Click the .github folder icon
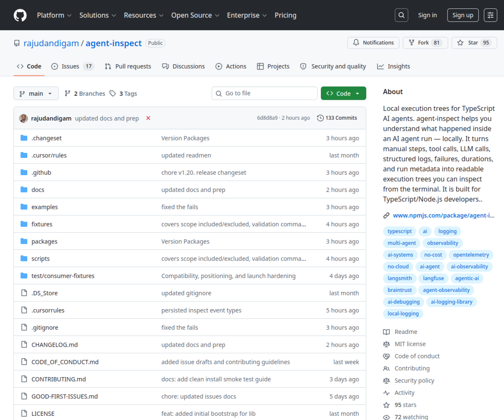The image size is (504, 420). 24,172
